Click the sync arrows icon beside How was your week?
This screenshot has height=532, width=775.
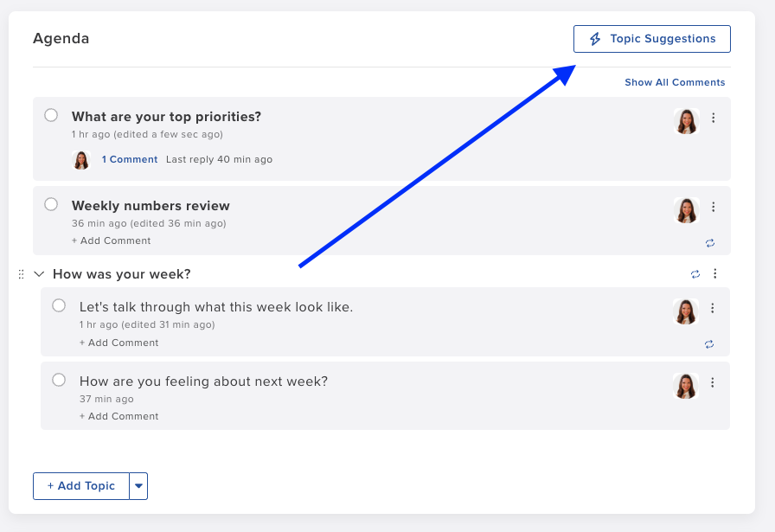coord(695,273)
